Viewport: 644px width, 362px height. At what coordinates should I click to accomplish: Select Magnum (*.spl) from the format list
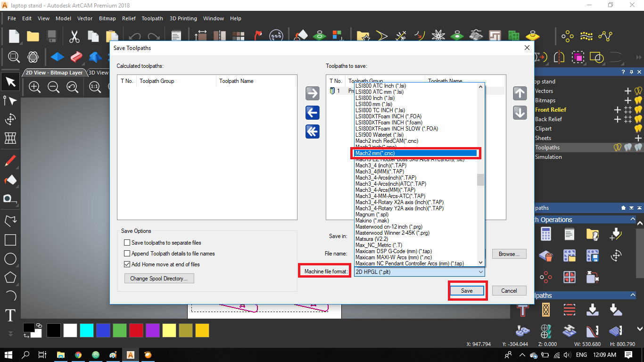tap(415, 214)
